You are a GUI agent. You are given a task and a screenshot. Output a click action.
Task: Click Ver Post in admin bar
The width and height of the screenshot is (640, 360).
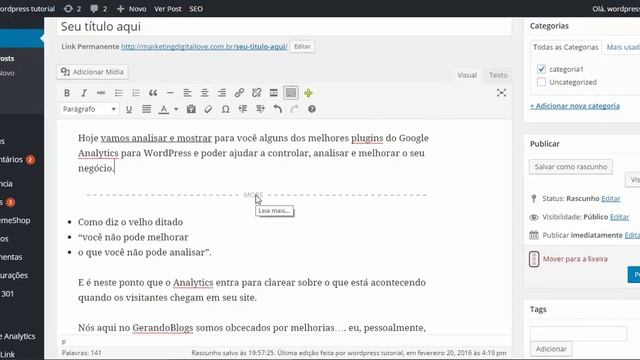pos(167,9)
